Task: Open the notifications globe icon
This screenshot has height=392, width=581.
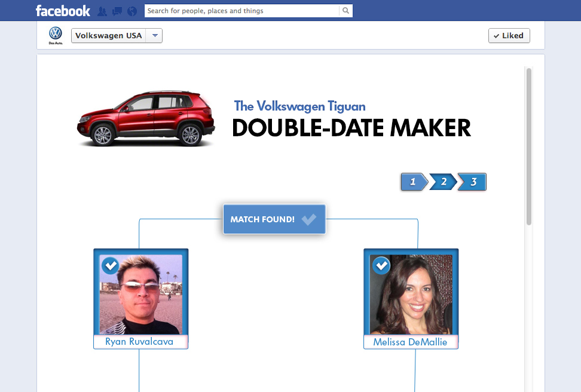Action: pyautogui.click(x=132, y=11)
